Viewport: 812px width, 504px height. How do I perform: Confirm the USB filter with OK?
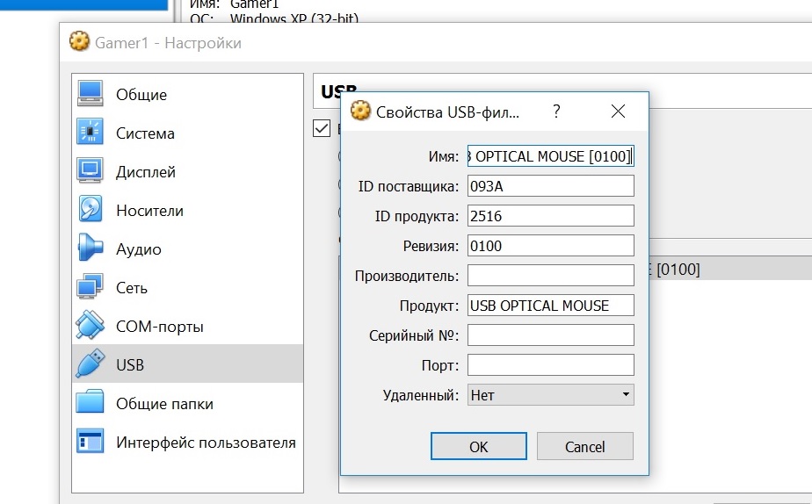point(478,446)
